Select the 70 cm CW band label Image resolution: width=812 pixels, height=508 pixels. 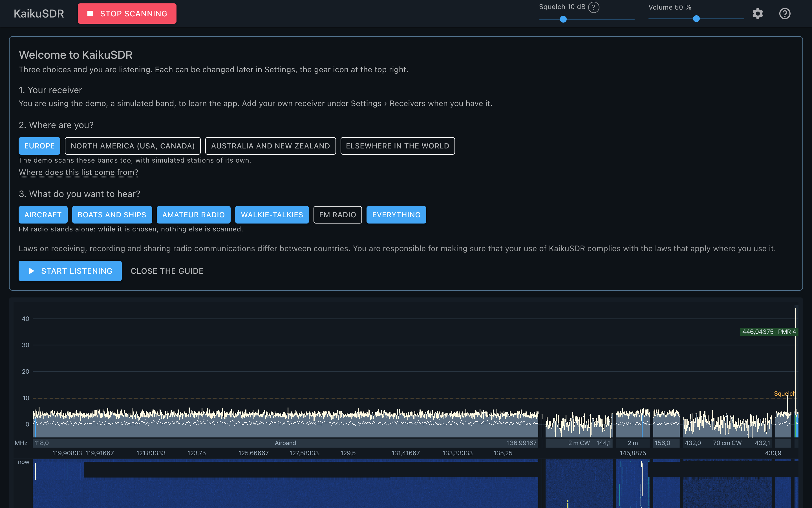click(727, 443)
